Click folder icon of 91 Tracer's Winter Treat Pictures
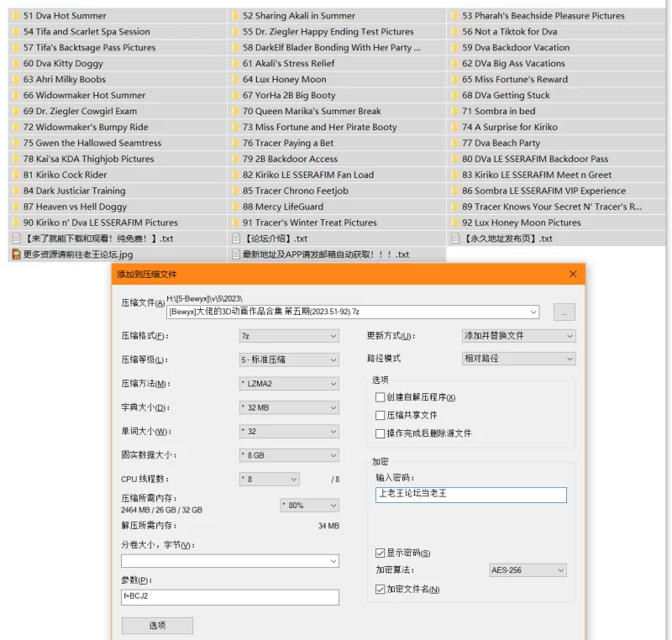The height and width of the screenshot is (640, 672). (x=235, y=223)
